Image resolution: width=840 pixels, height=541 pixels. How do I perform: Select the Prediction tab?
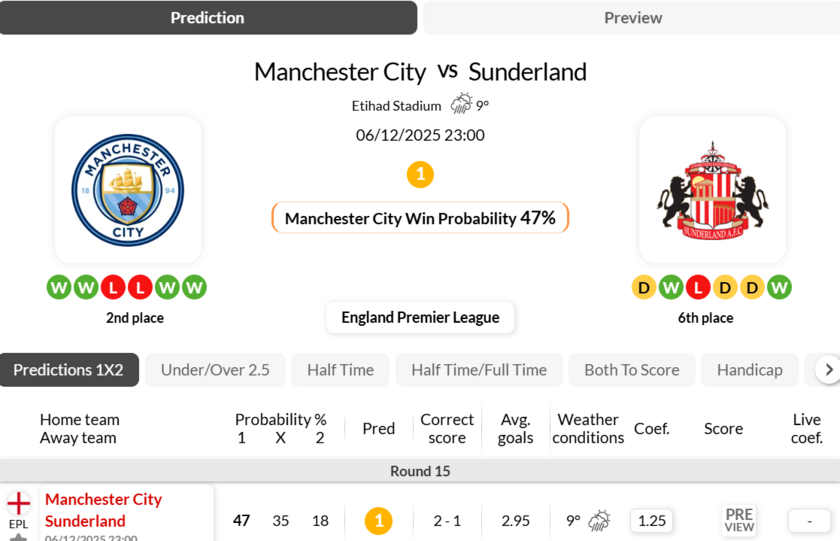(x=208, y=18)
